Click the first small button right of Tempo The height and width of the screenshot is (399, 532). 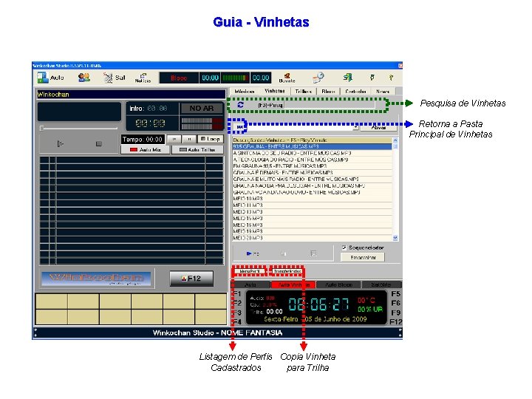[x=174, y=139]
